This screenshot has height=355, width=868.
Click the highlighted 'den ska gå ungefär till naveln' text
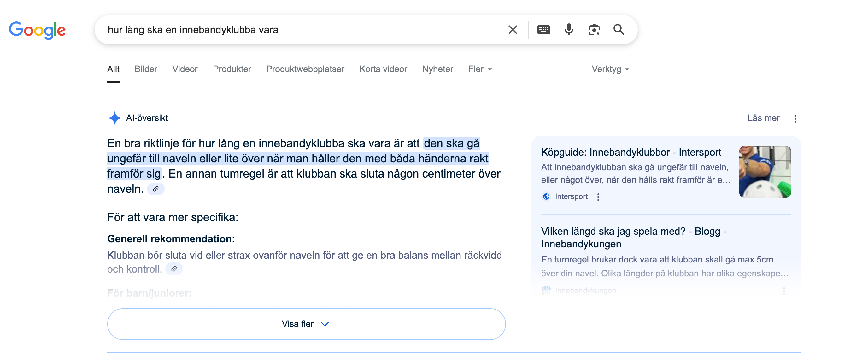point(298,158)
